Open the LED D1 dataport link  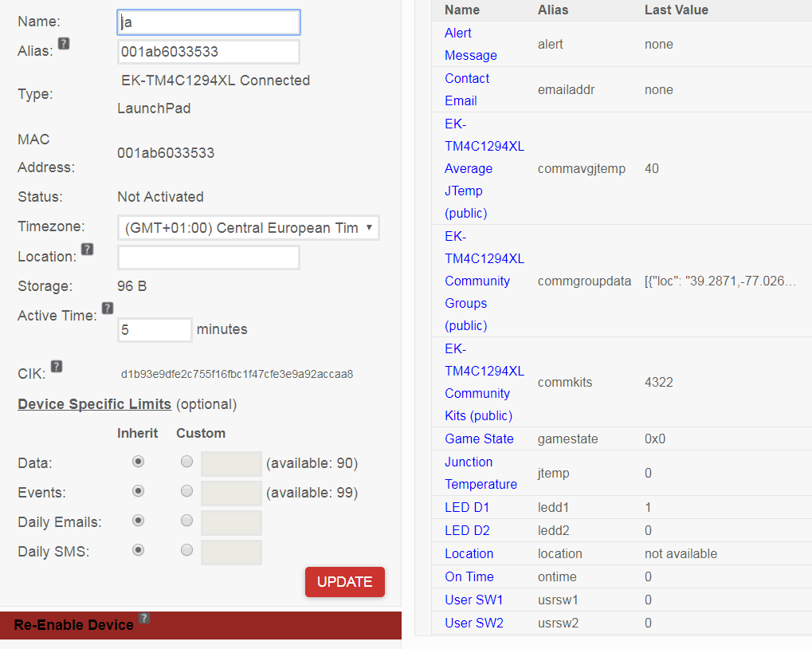(467, 508)
